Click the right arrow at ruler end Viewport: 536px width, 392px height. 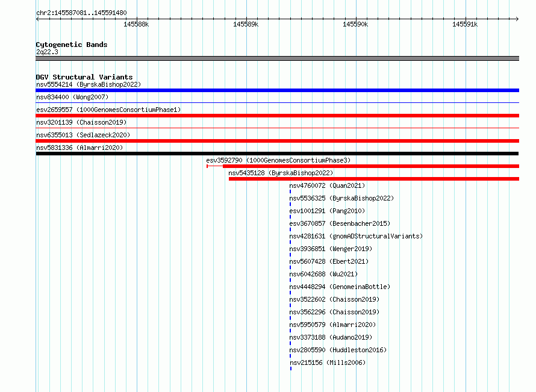[517, 19]
